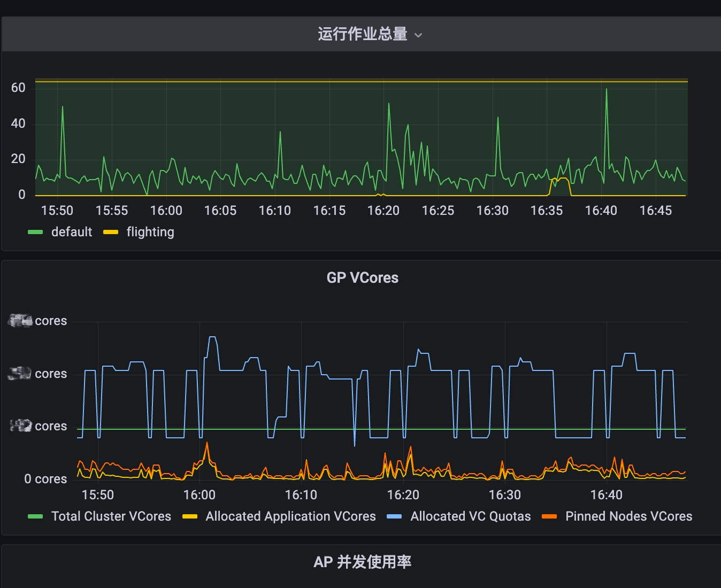Open the AP 并发使用率 panel title menu
The height and width of the screenshot is (588, 721).
(x=362, y=562)
